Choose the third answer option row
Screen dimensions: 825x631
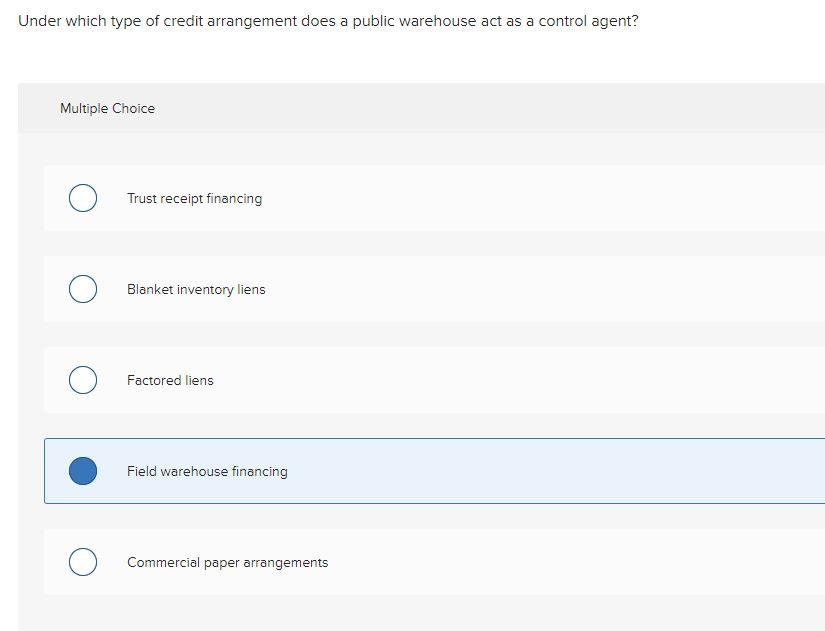400,380
